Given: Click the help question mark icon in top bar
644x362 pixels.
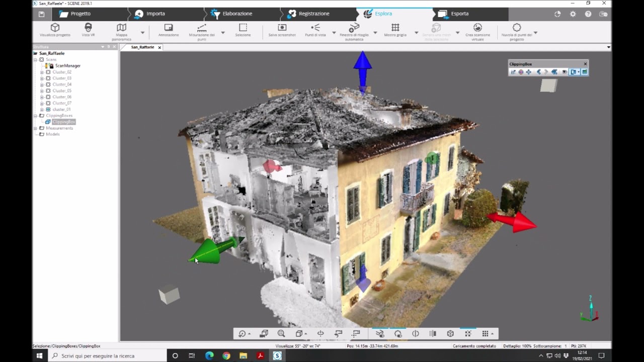Looking at the screenshot, I should [x=588, y=14].
